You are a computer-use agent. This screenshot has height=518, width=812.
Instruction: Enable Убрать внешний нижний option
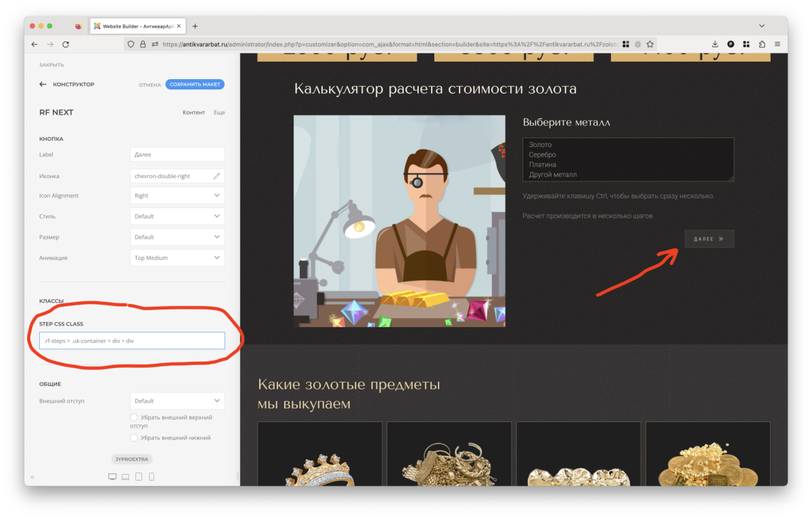pyautogui.click(x=134, y=438)
